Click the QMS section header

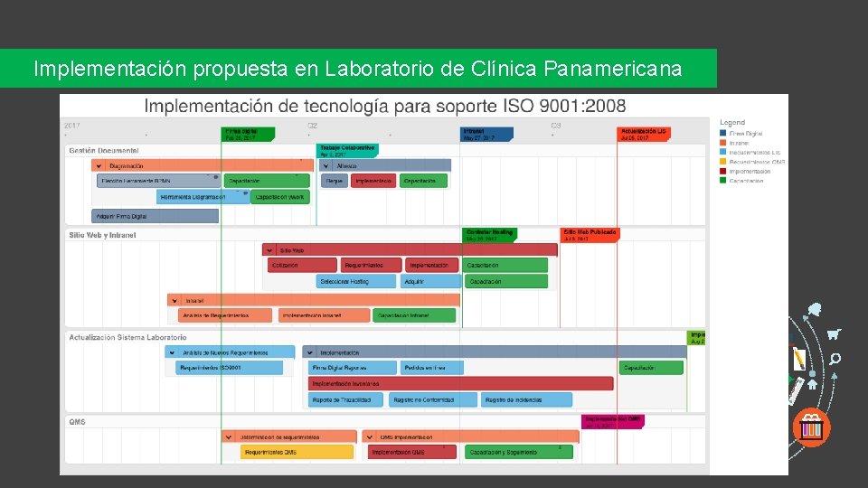pos(77,422)
